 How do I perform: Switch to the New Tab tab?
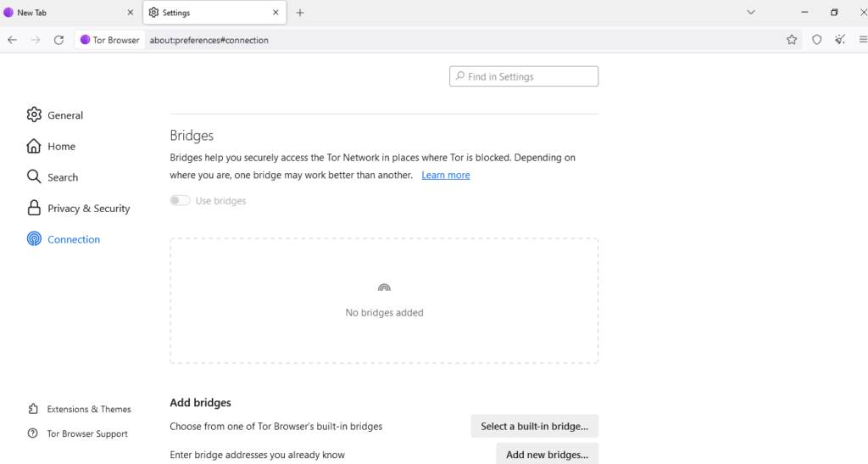68,12
